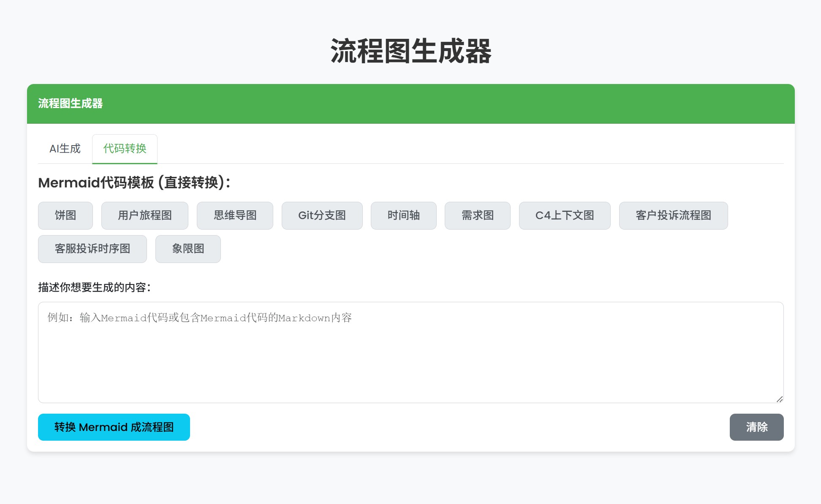Screen dimensions: 821x504
Task: Click inside the Mermaid code input area
Action: tap(410, 350)
